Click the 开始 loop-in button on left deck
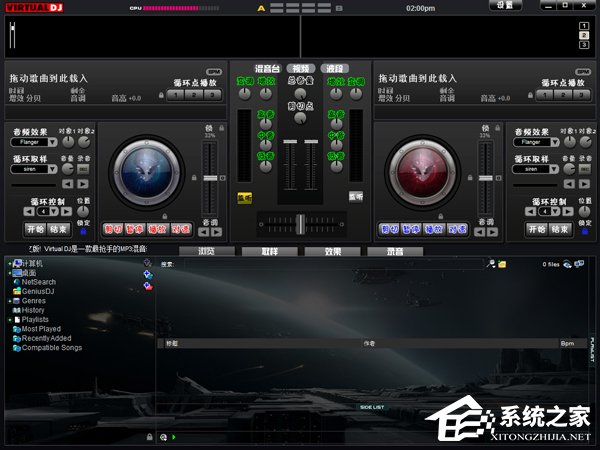The width and height of the screenshot is (600, 450). click(36, 229)
